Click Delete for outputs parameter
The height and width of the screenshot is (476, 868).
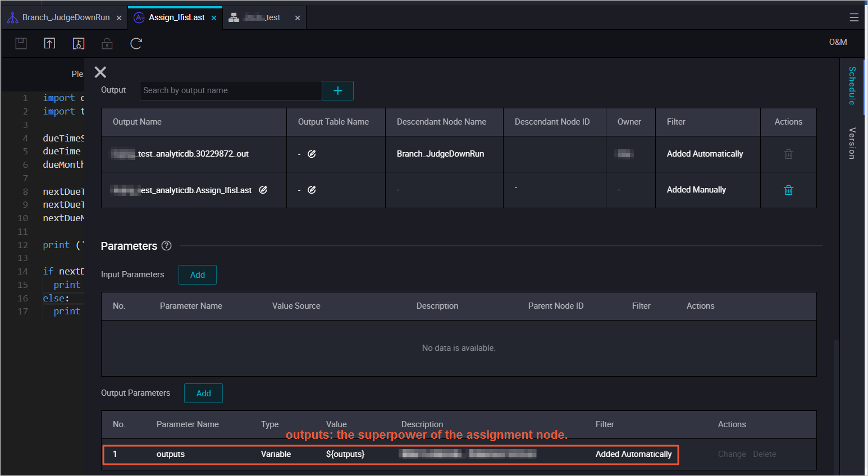(x=764, y=454)
